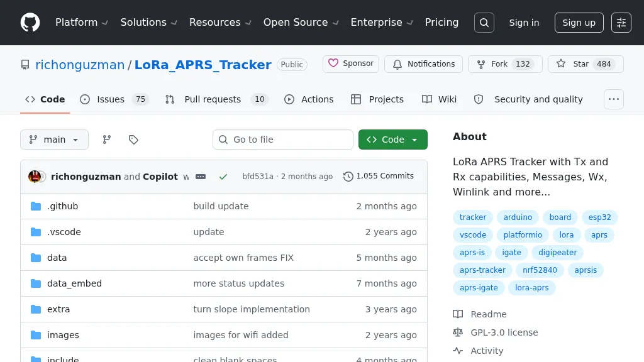The image size is (644, 362).
Task: Click the commits history clock icon
Action: pos(348,177)
